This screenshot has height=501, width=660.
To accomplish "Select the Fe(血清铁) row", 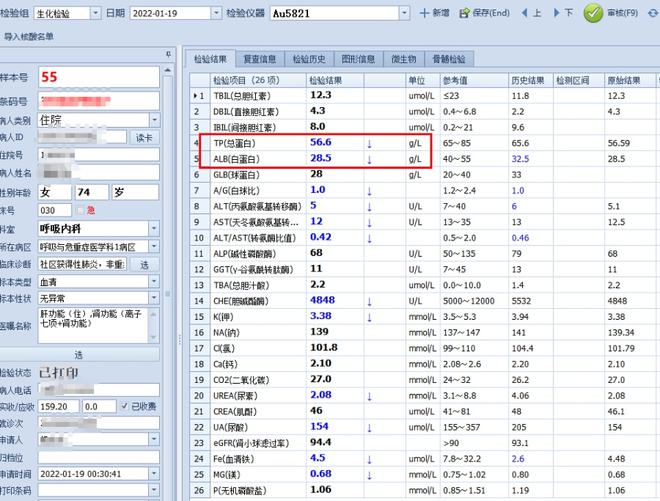I will [x=423, y=459].
